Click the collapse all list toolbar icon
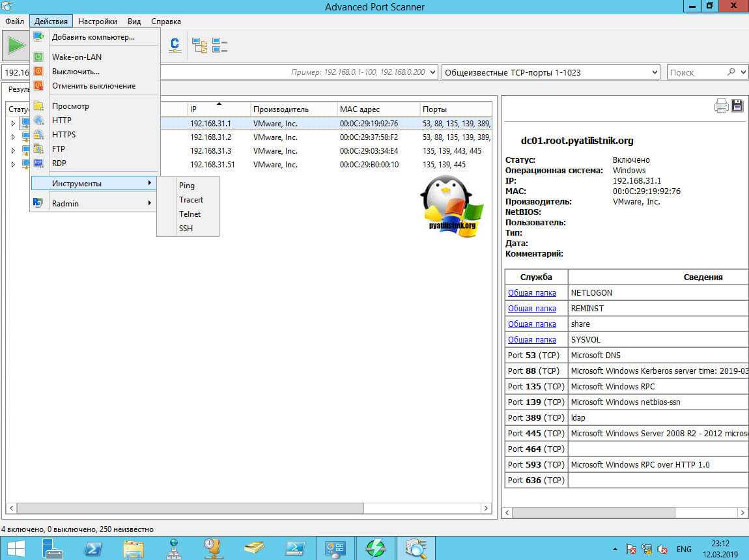Viewport: 749px width, 560px height. click(220, 45)
